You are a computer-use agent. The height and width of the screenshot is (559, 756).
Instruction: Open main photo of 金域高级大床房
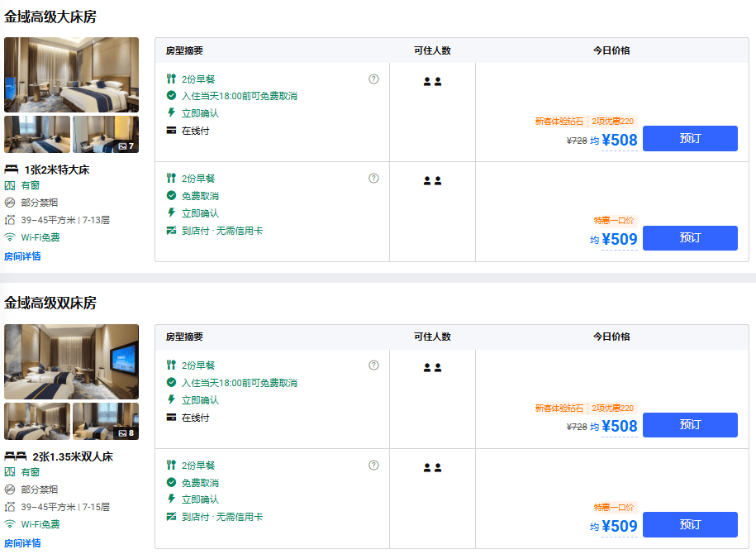tap(71, 74)
